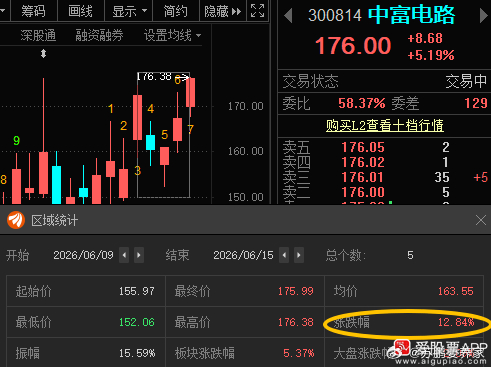Click the 170.00 price axis label

click(246, 107)
